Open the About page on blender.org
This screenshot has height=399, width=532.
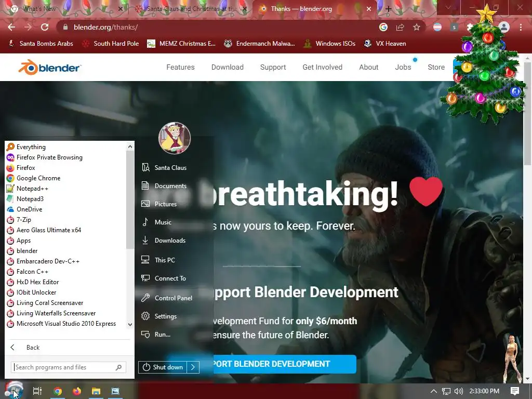pos(369,67)
